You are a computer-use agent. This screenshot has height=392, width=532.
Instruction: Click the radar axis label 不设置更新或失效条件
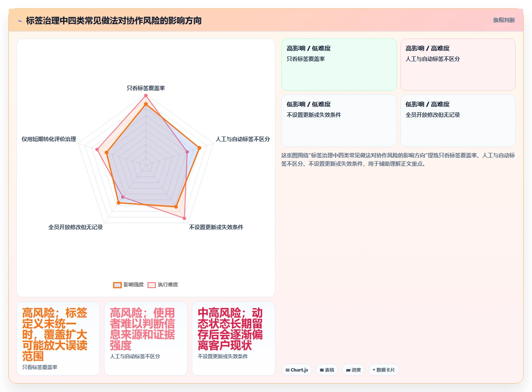point(216,227)
